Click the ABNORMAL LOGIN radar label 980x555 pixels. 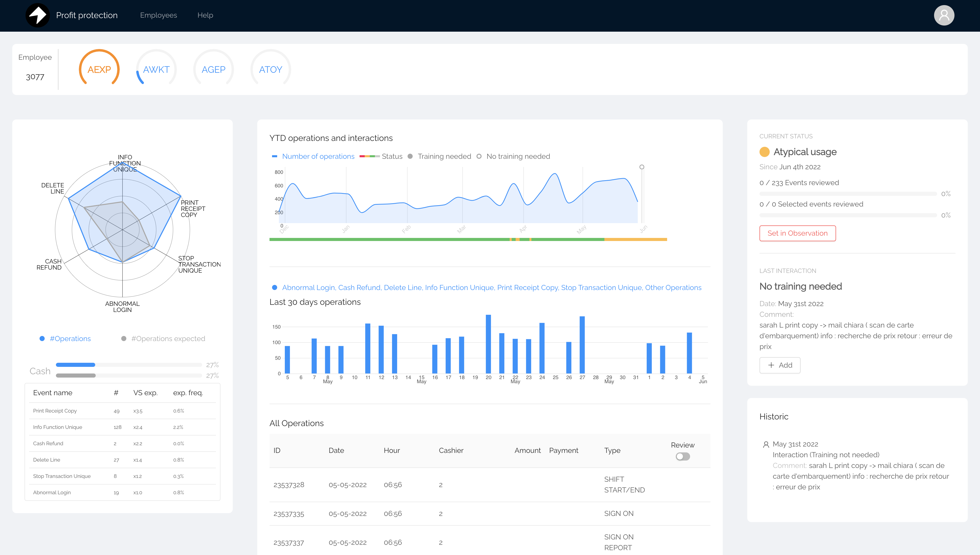(x=122, y=306)
